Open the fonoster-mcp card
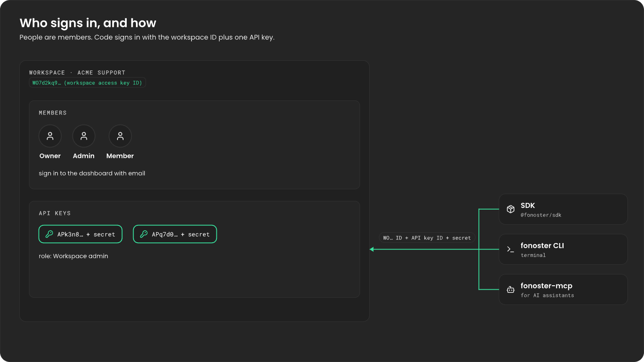 click(x=563, y=290)
